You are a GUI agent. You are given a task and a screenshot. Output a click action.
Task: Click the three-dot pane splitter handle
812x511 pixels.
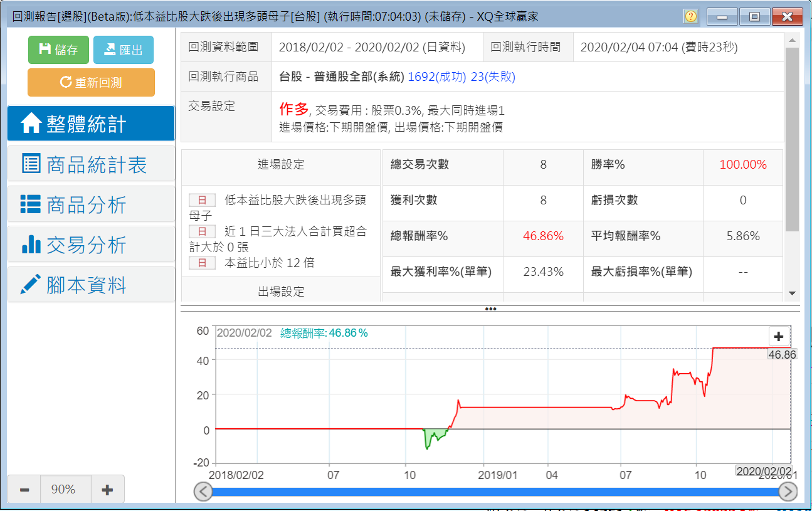tap(490, 308)
